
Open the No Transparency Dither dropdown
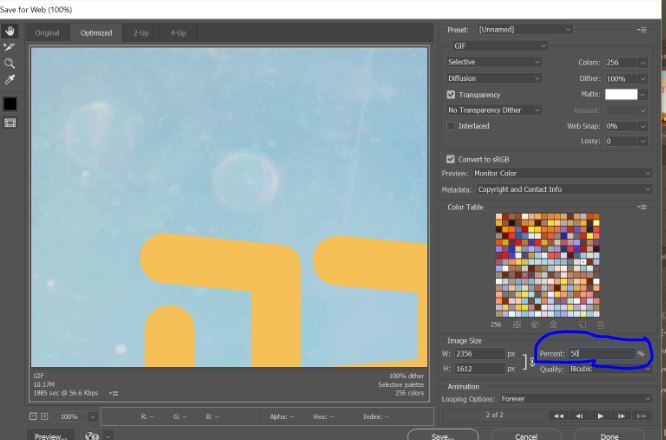pyautogui.click(x=494, y=110)
